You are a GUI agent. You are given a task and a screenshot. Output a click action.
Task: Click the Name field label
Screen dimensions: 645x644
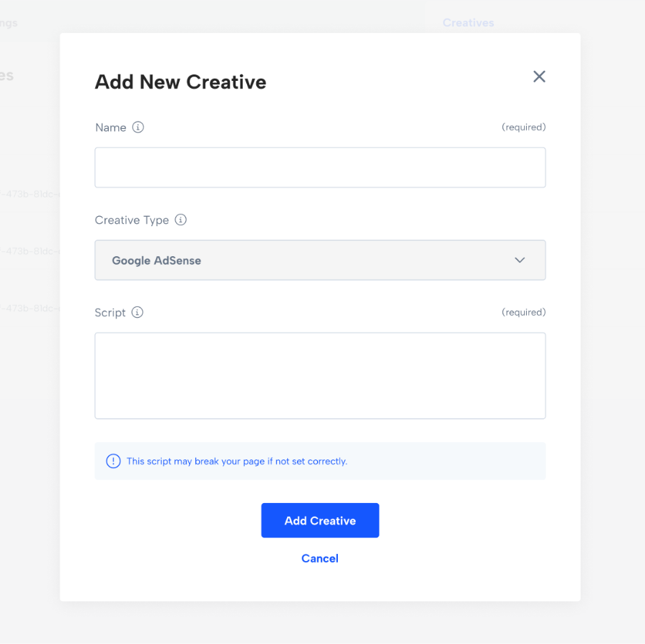coord(110,127)
